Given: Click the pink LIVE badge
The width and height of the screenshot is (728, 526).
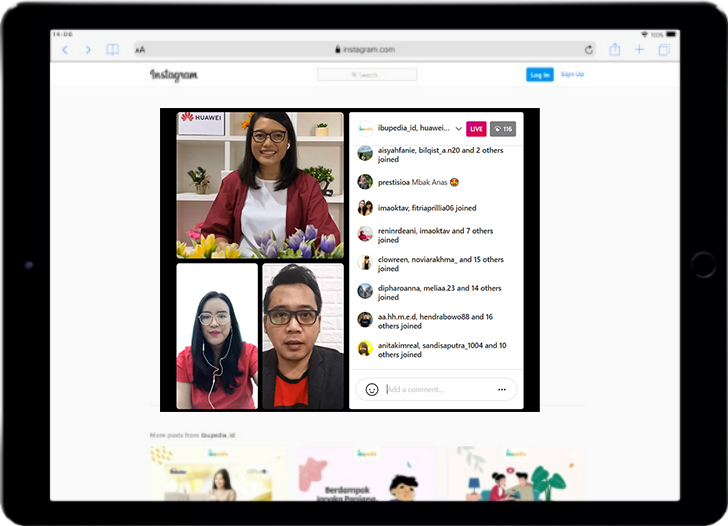Looking at the screenshot, I should click(x=476, y=129).
